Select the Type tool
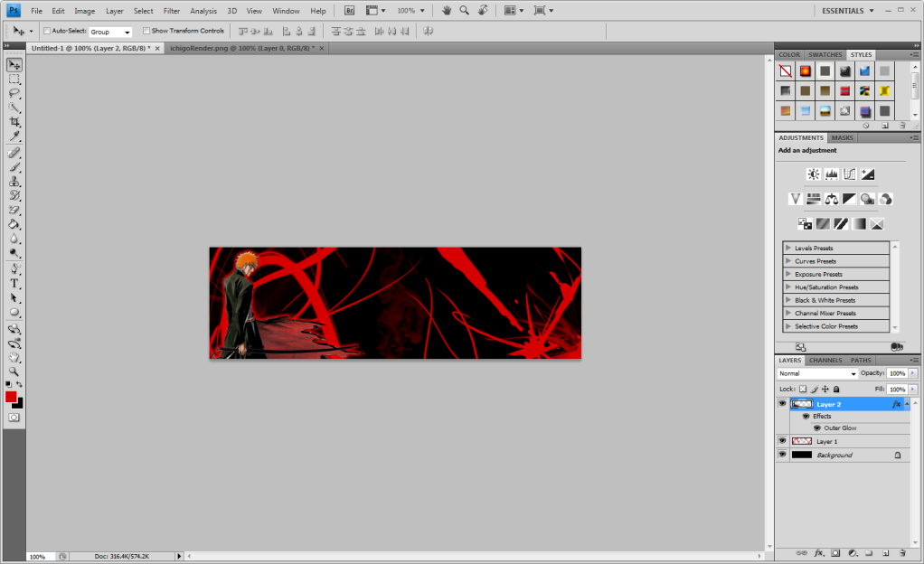The height and width of the screenshot is (564, 924). click(x=14, y=284)
